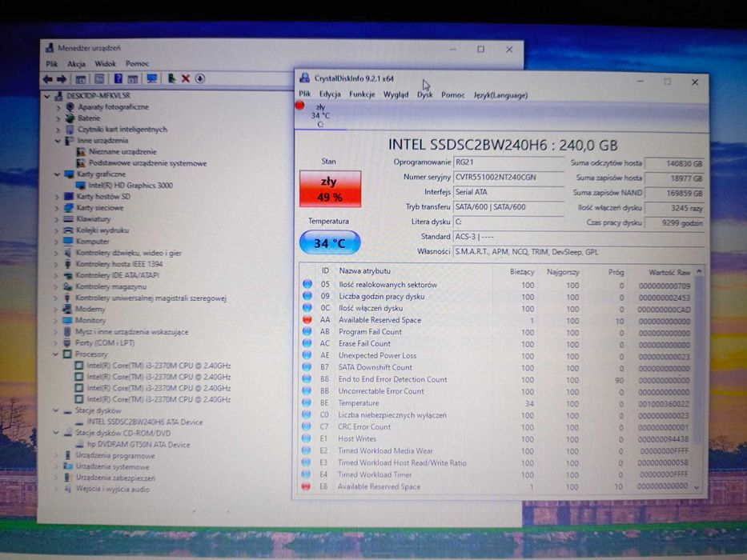Click Intel HD Graphics 3000 adapter icon
The image size is (747, 560).
click(81, 186)
